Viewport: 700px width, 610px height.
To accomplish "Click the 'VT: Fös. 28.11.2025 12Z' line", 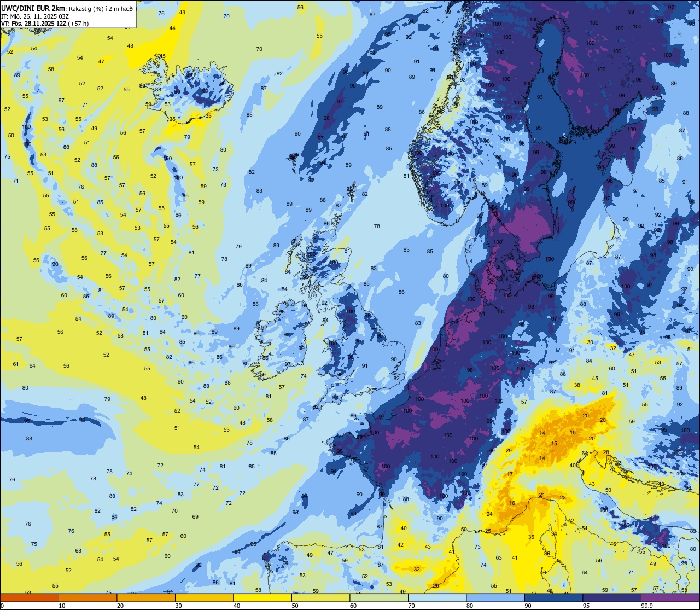I will [33, 24].
